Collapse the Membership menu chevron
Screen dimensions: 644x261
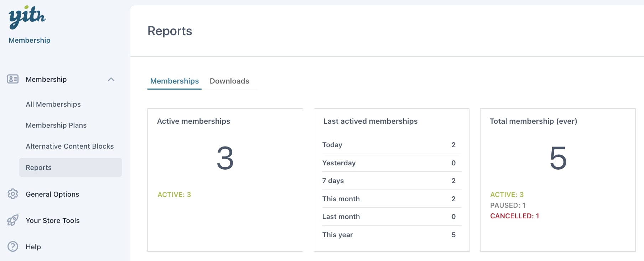tap(111, 79)
